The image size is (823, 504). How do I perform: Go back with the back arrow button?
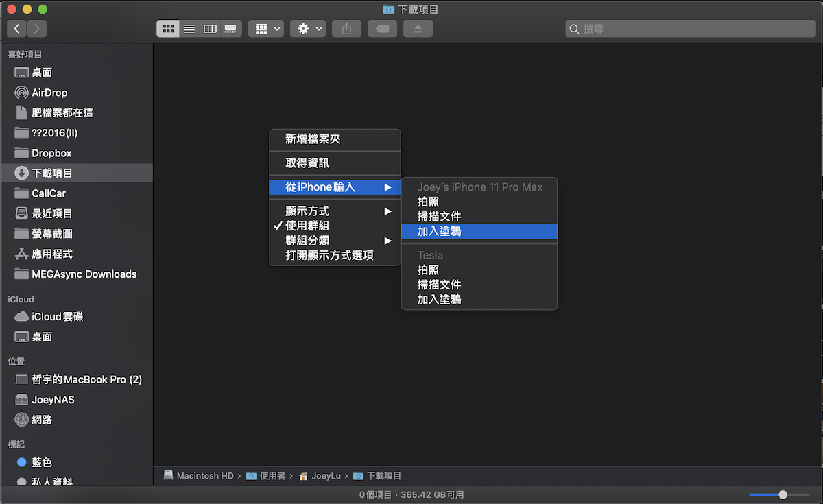[17, 29]
